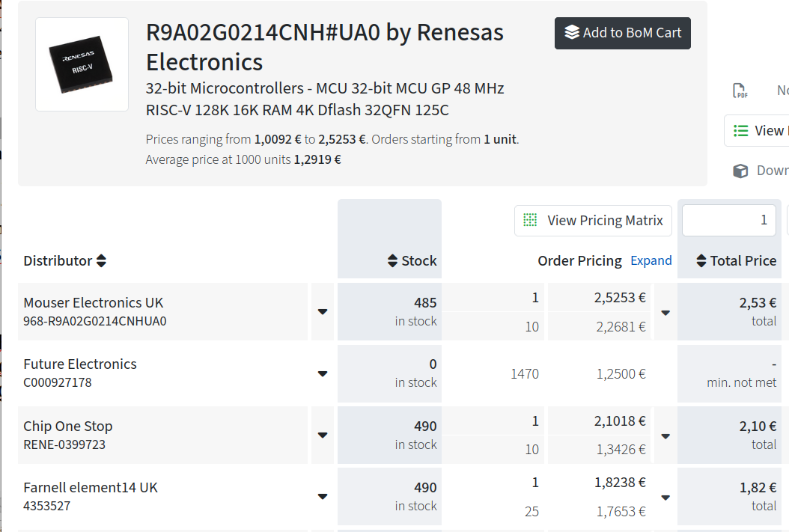Click the 1,3426 € price break
Image resolution: width=789 pixels, height=532 pixels.
(621, 449)
